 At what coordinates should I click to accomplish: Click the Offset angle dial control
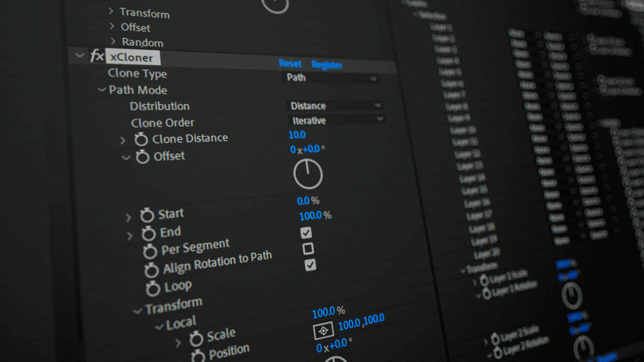pos(308,174)
